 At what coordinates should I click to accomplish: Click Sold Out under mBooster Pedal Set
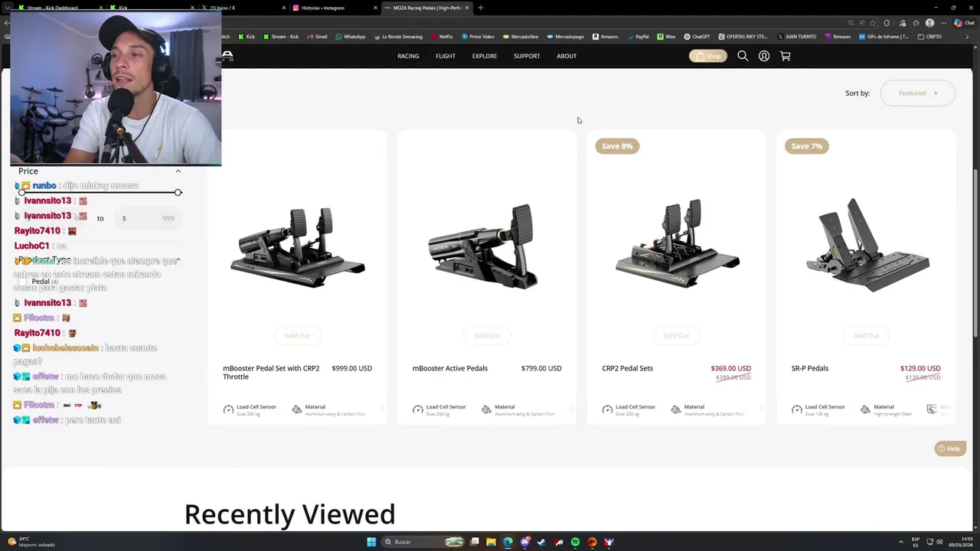pyautogui.click(x=297, y=335)
